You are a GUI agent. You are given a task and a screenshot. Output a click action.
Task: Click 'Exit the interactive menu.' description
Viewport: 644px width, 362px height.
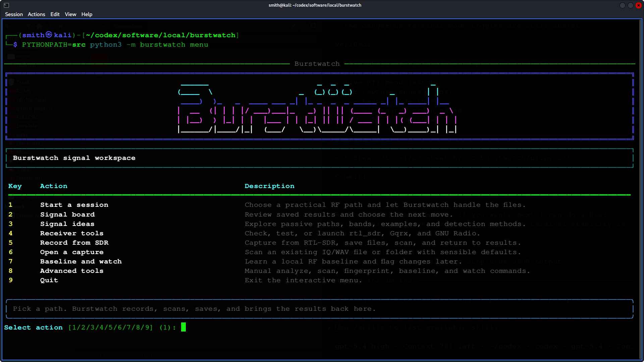click(x=303, y=280)
